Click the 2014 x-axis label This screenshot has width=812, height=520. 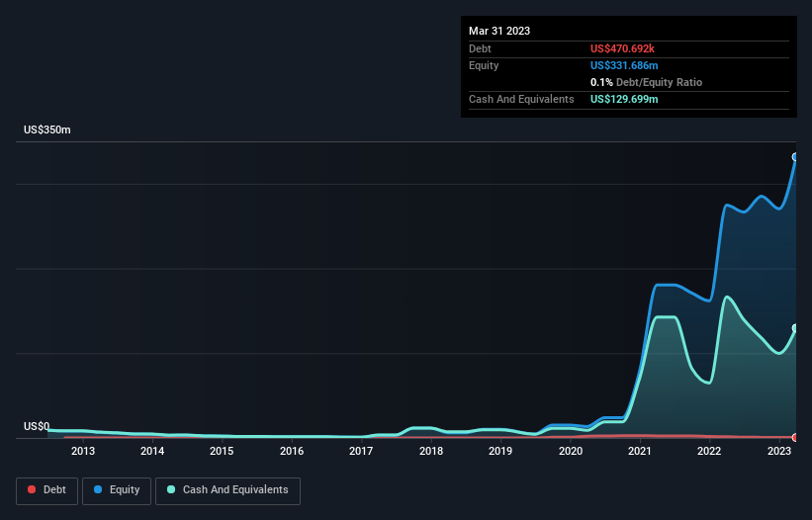pyautogui.click(x=152, y=451)
